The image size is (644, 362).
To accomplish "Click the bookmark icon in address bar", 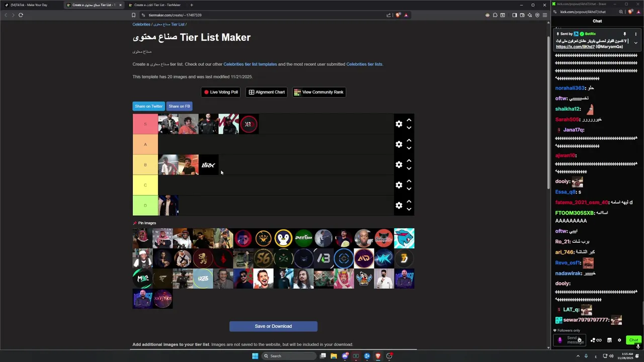I will click(133, 15).
